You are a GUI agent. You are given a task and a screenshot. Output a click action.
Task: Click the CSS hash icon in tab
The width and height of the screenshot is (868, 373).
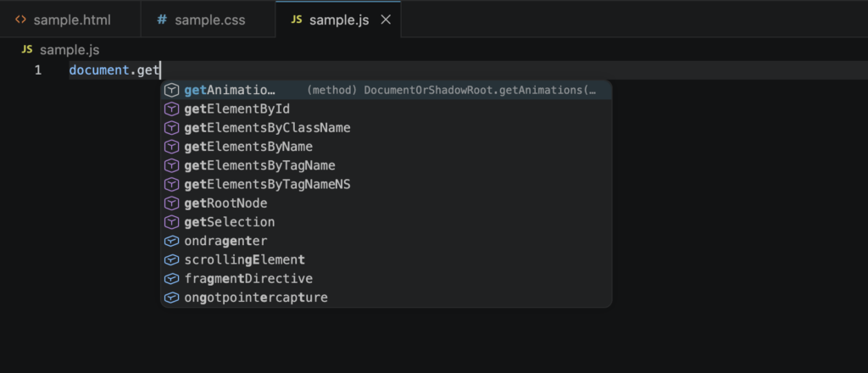tap(162, 19)
